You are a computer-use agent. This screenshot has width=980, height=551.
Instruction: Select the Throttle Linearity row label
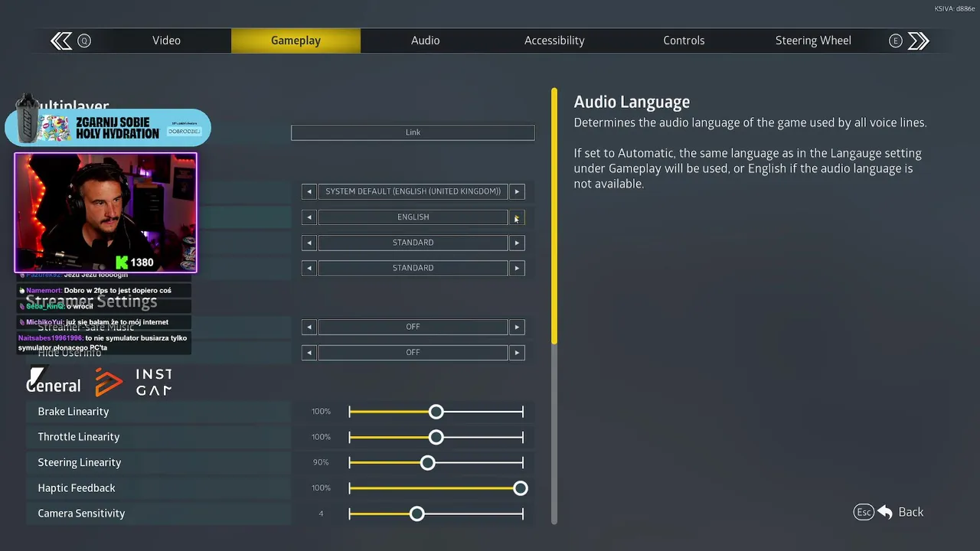click(79, 437)
